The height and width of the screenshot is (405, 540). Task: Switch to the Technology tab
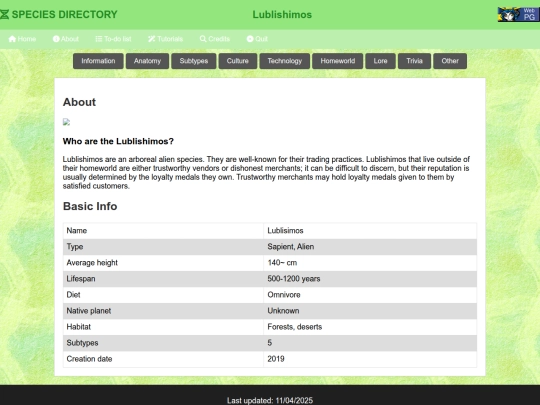(285, 61)
